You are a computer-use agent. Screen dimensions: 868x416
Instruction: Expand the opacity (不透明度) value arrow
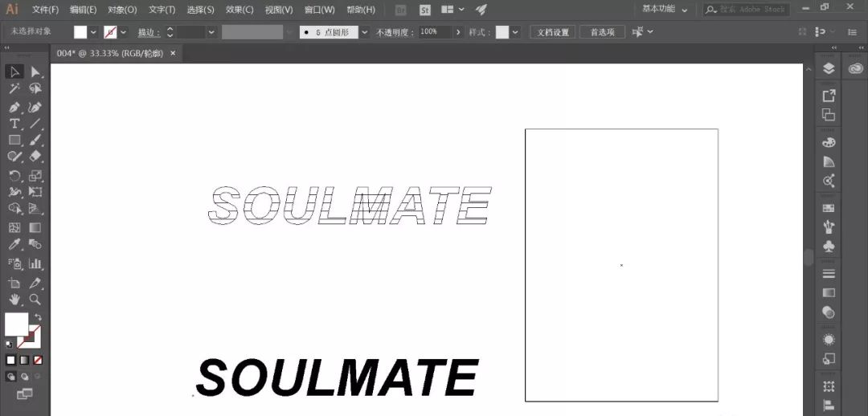tap(458, 32)
